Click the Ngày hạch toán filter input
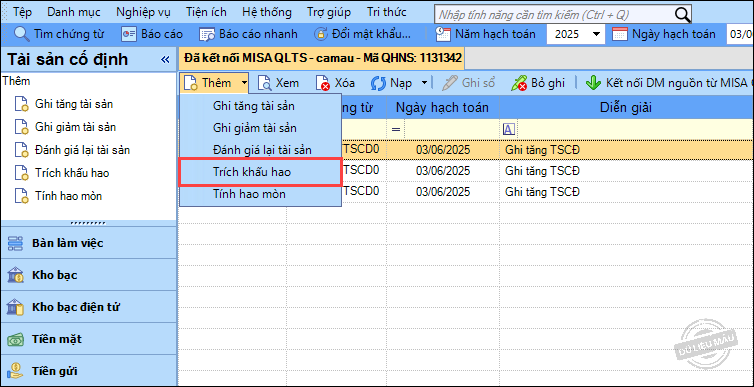 [451, 129]
